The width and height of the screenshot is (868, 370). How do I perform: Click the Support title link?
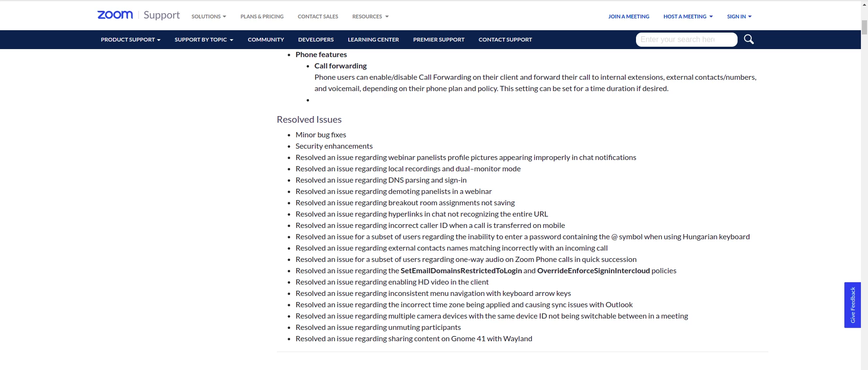tap(162, 15)
